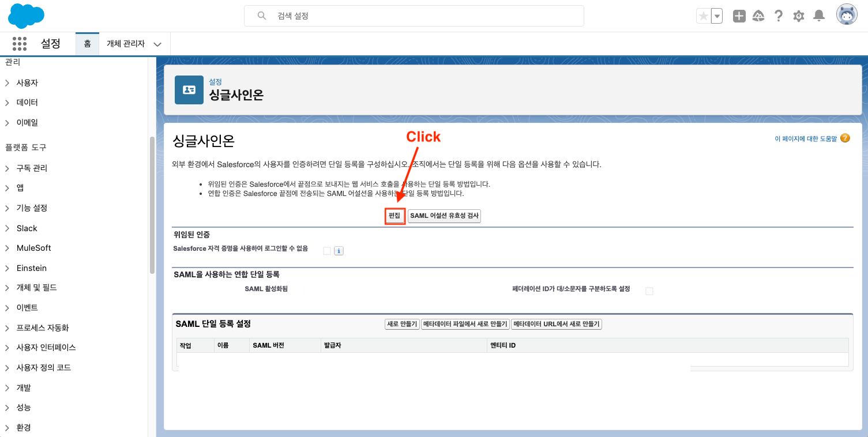Screen dimensions: 868x437
Task: Expand the 사용자 section in sidebar
Action: pos(7,83)
